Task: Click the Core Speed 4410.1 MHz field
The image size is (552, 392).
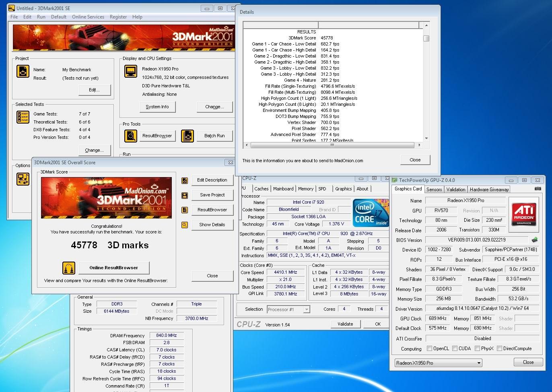Action: click(x=286, y=272)
